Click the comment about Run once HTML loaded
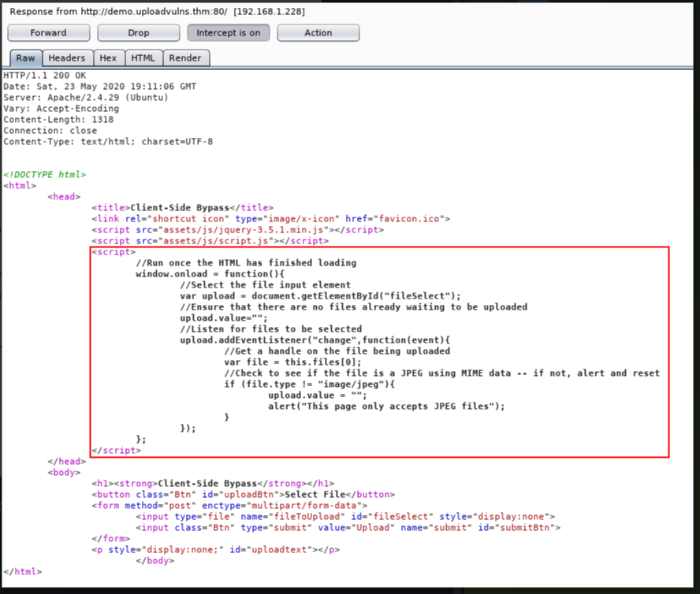 246,263
